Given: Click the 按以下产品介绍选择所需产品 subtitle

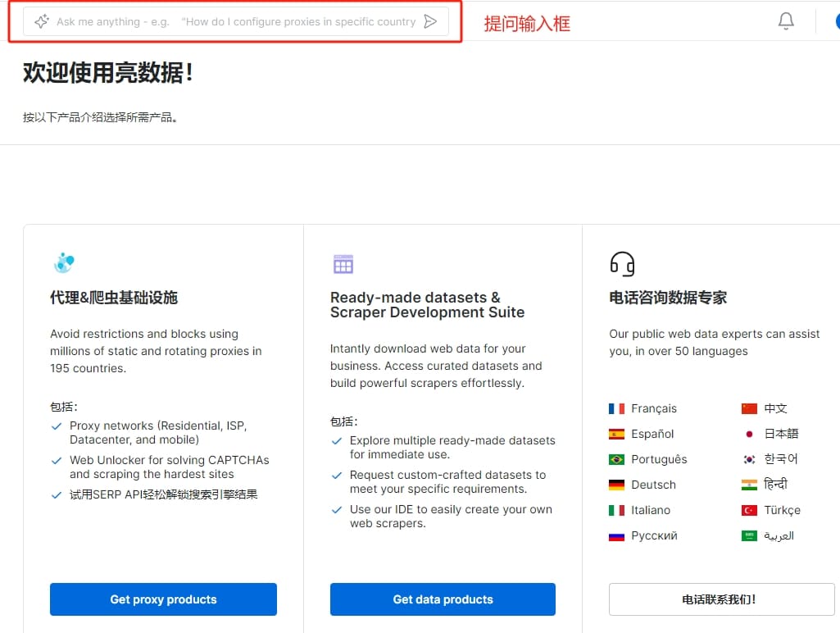Looking at the screenshot, I should [100, 117].
